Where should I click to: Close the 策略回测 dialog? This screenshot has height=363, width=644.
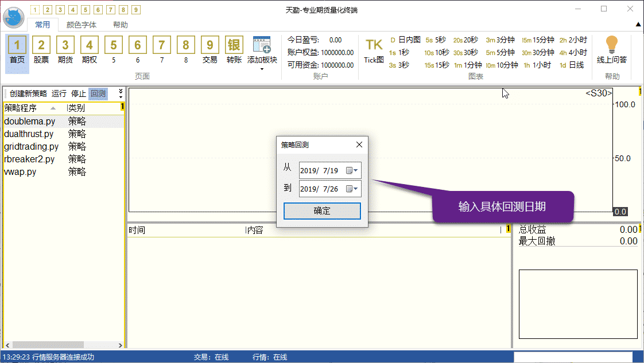click(359, 145)
